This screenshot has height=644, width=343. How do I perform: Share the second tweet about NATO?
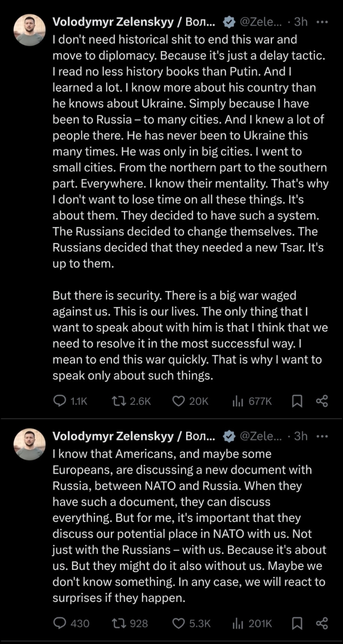click(x=322, y=623)
